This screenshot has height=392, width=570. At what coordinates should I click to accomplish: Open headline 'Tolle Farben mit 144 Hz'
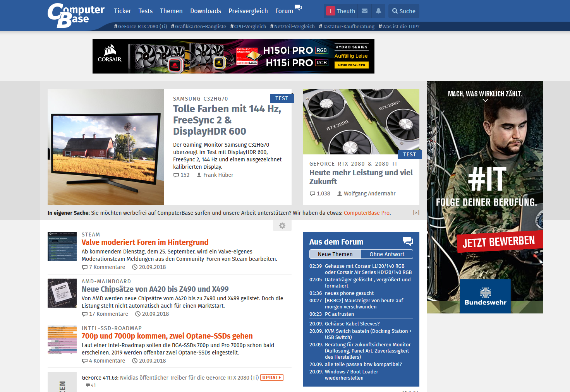pos(227,120)
